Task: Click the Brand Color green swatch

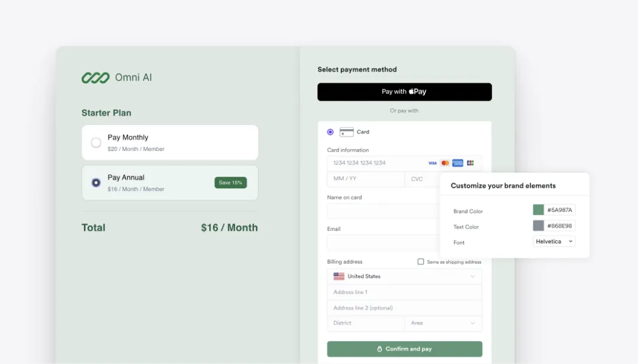Action: (x=538, y=209)
